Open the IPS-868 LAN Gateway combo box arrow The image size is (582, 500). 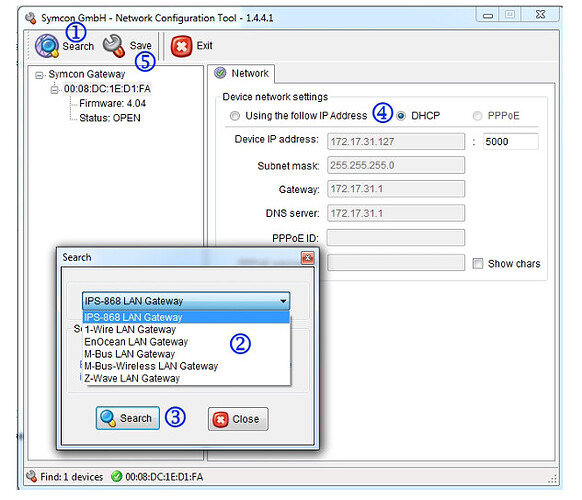point(283,301)
